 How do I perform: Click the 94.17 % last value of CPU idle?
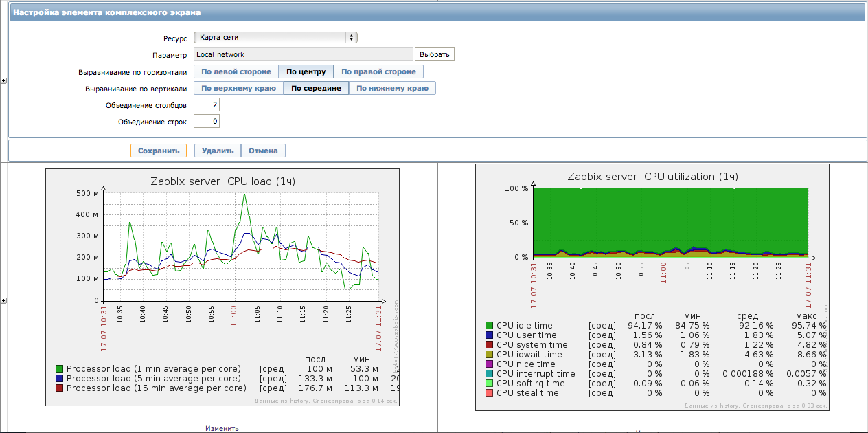tap(645, 326)
